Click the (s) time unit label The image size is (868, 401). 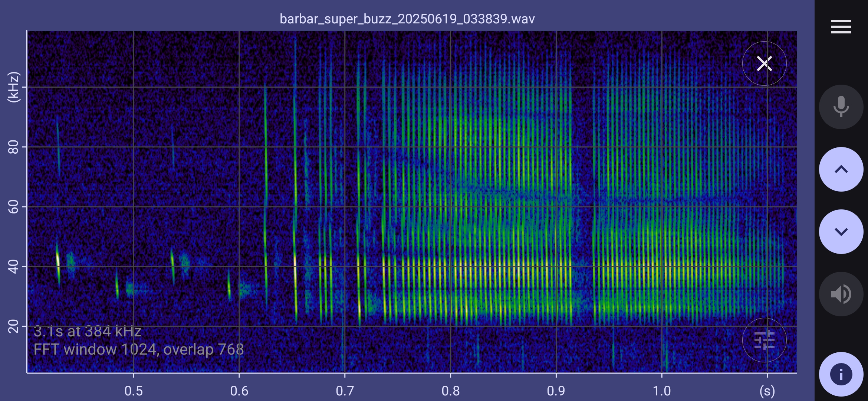point(767,391)
